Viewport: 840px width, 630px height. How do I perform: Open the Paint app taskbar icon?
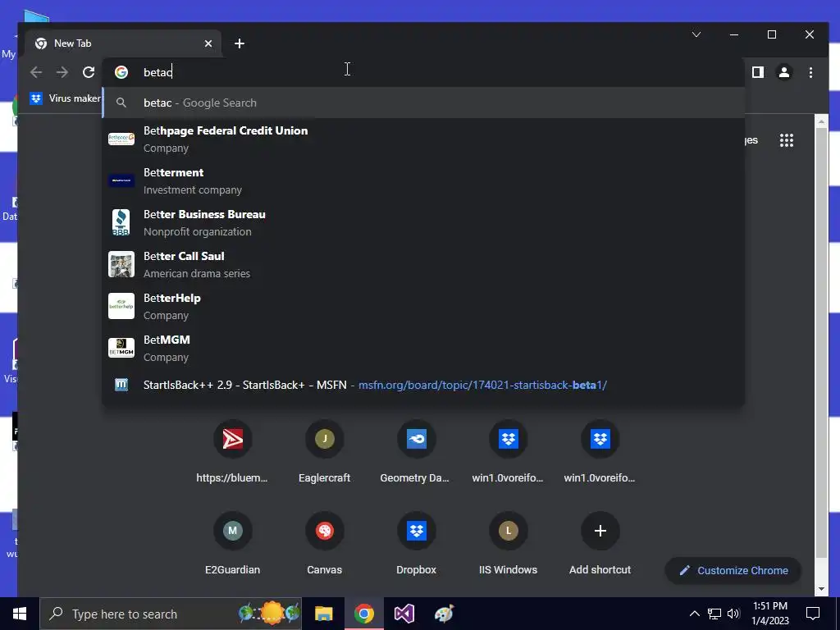[444, 614]
